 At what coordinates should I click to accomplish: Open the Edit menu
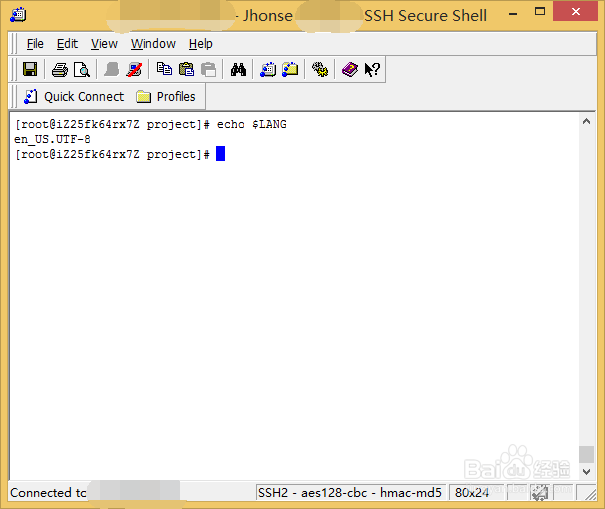(67, 44)
